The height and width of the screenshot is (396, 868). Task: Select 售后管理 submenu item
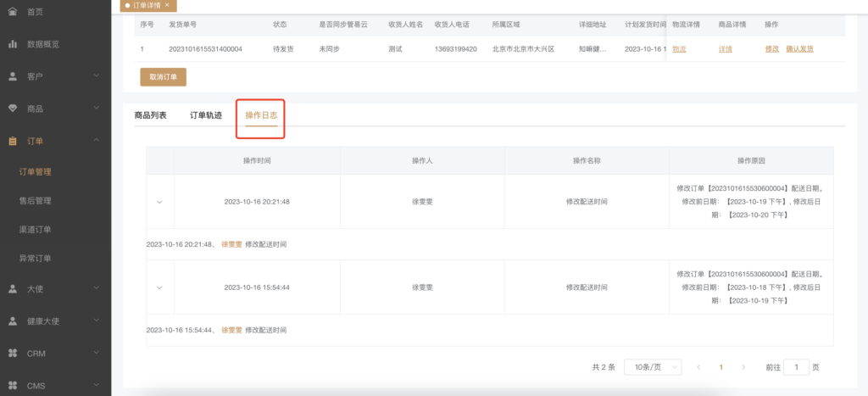tap(35, 201)
